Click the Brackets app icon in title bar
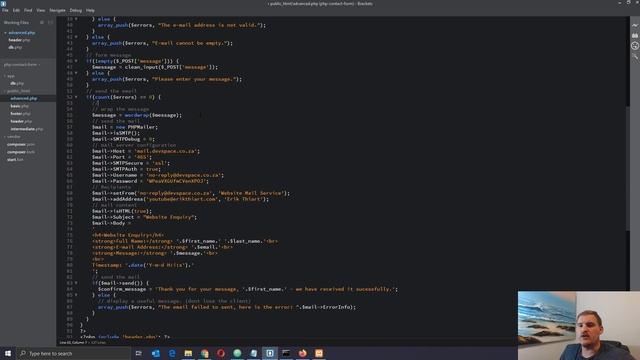This screenshot has height=360, width=640. click(x=4, y=3)
